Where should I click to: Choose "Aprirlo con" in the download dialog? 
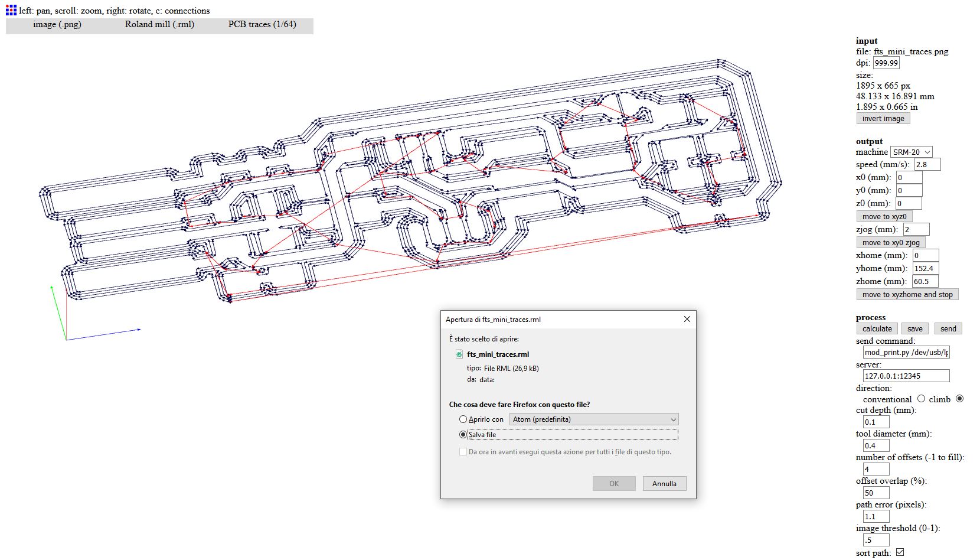[x=464, y=419]
